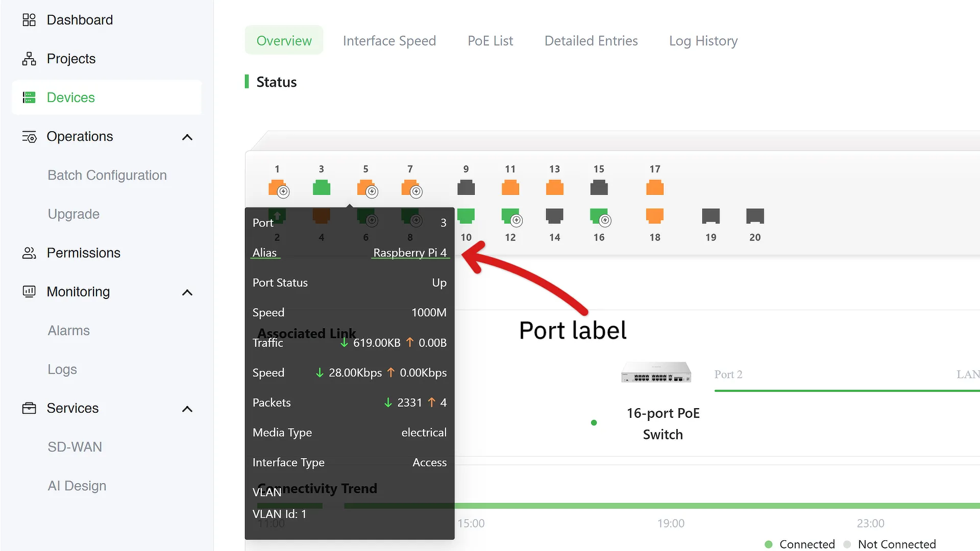This screenshot has height=551, width=980.
Task: Click the Permissions users icon
Action: 29,253
